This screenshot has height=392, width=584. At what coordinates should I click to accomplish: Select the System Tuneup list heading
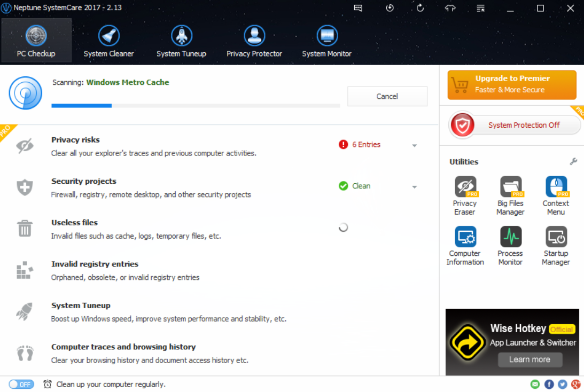(x=81, y=305)
